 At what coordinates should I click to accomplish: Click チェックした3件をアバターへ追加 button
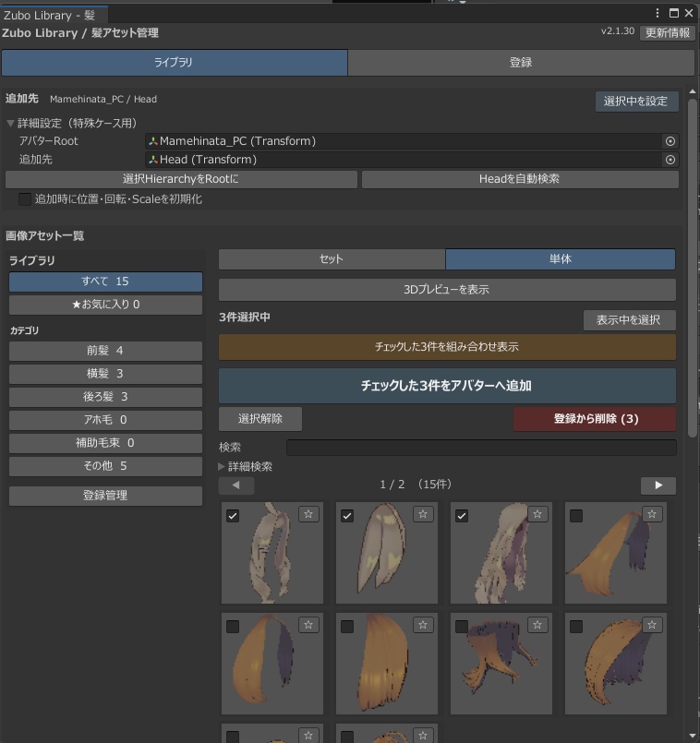(447, 386)
